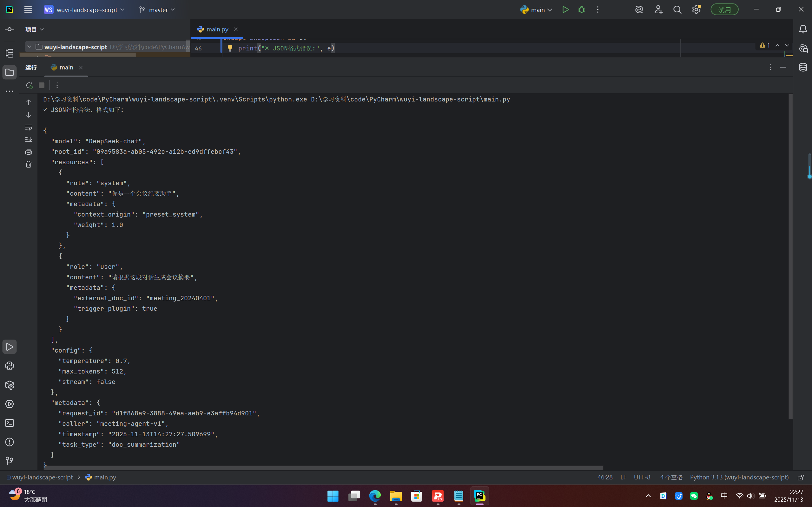Switch to the main.py editor tab
The width and height of the screenshot is (812, 507).
(217, 29)
